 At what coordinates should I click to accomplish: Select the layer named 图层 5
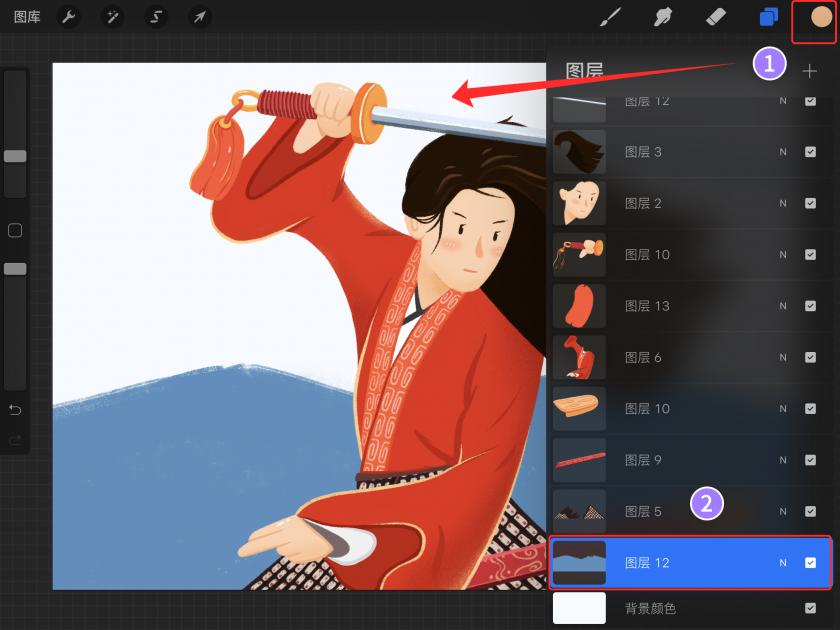[x=643, y=512]
